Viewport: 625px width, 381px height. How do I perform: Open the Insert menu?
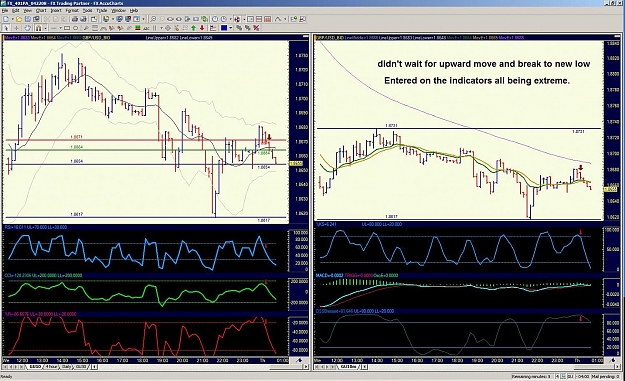[56, 10]
